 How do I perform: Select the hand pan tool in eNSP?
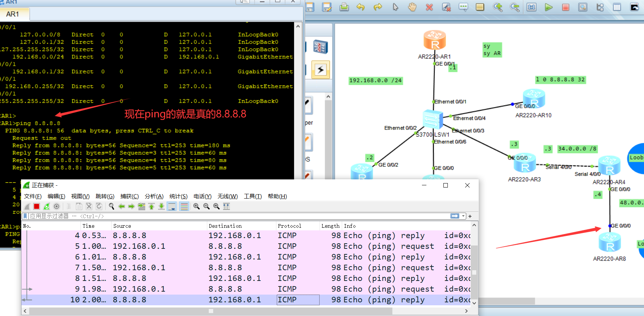coord(412,7)
